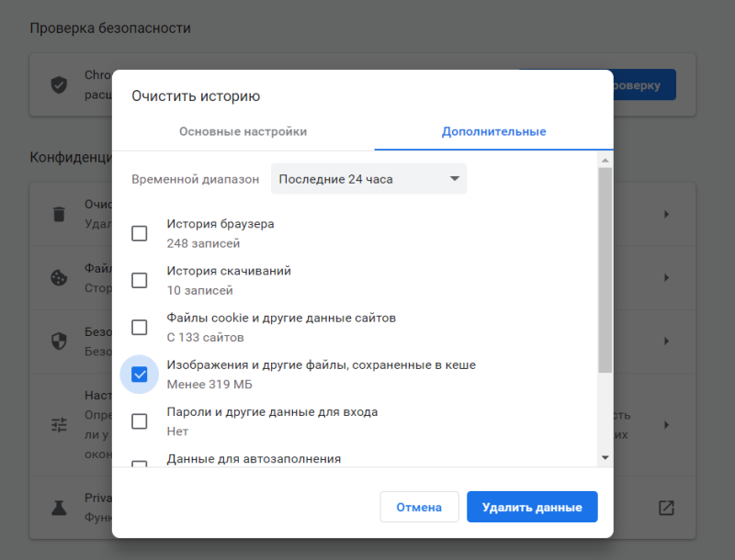Click the site settings sliders icon
This screenshot has height=560, width=735.
pyautogui.click(x=59, y=424)
